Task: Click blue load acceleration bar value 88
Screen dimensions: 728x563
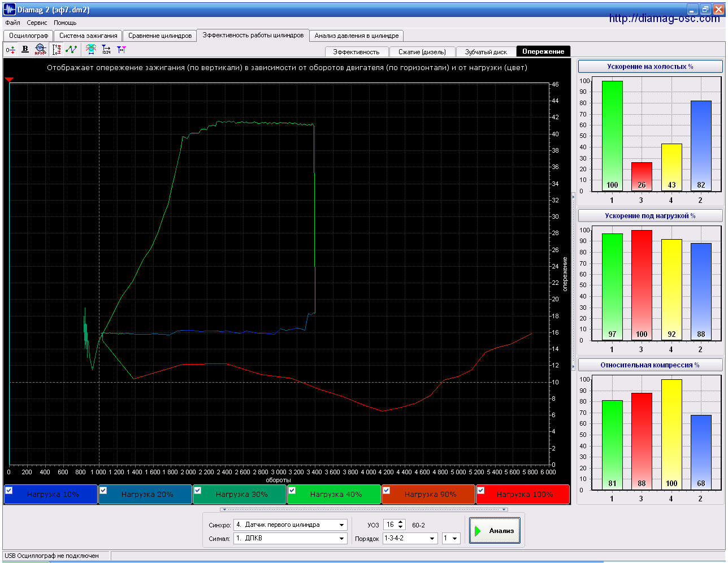Action: (x=701, y=292)
